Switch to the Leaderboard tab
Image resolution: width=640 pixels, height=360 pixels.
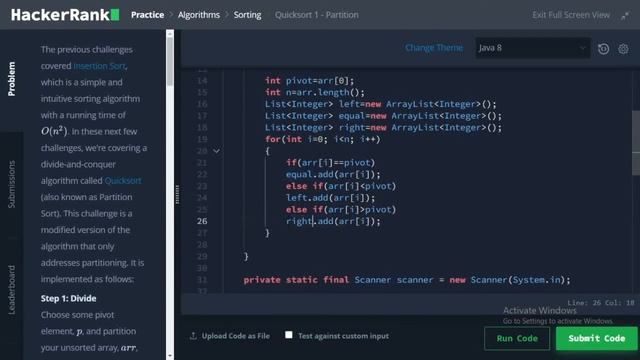(11, 290)
